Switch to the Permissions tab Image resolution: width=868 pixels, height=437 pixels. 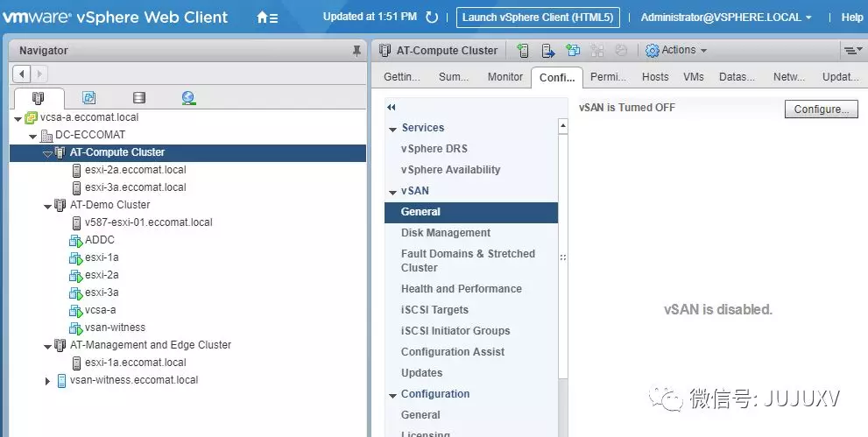pos(608,77)
